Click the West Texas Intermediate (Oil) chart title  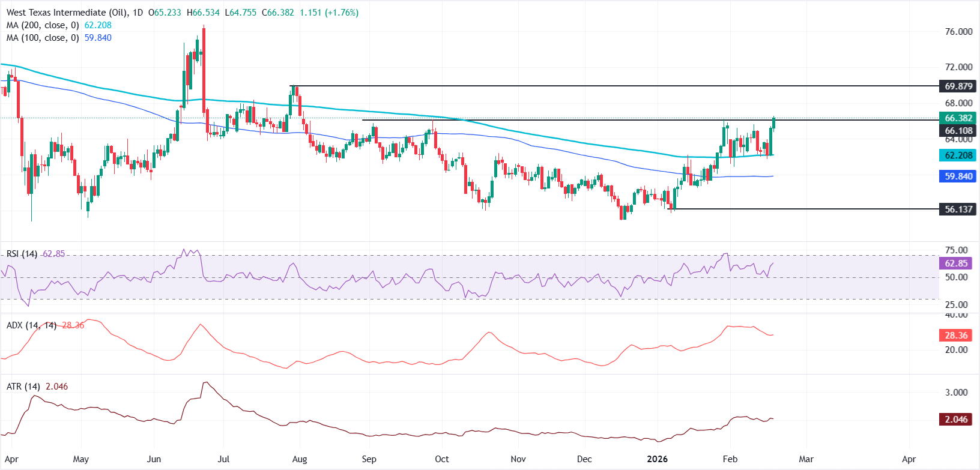64,13
